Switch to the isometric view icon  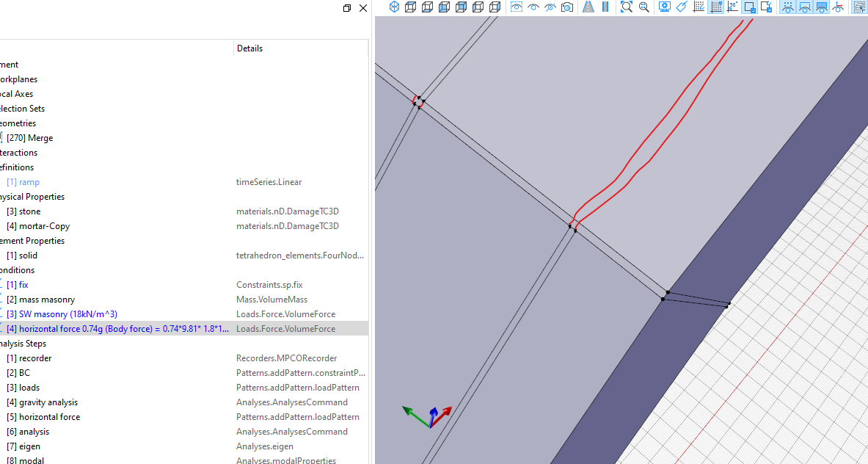(394, 7)
